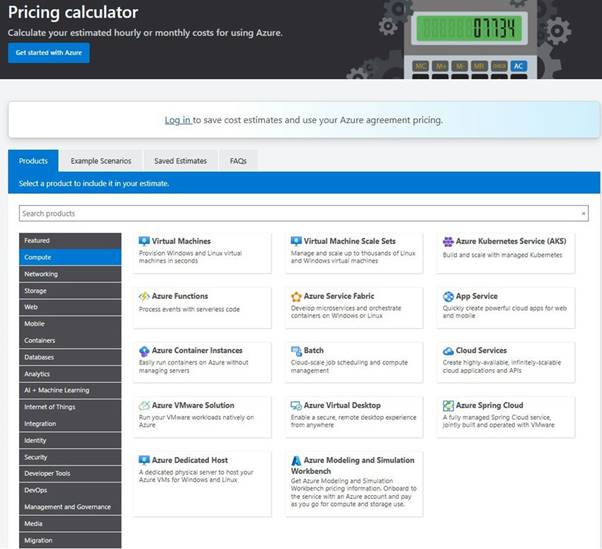
Task: Add Virtual Machines title to estimate
Action: click(181, 241)
